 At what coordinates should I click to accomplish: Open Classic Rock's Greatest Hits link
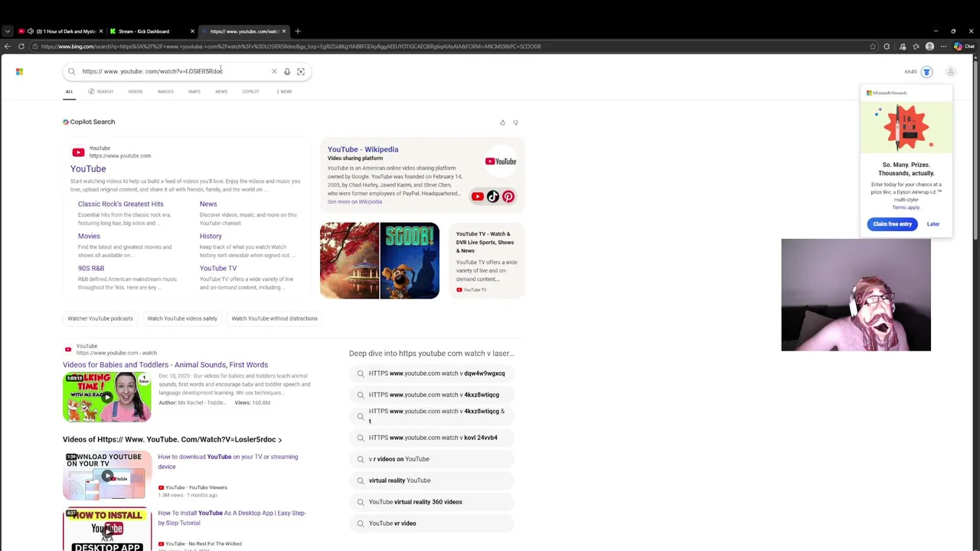point(120,204)
